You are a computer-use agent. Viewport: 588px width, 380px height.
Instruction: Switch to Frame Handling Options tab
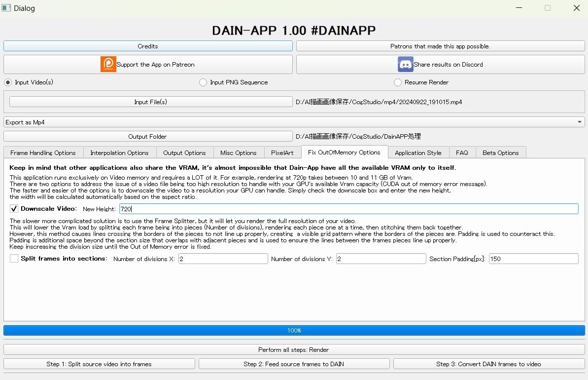(43, 153)
